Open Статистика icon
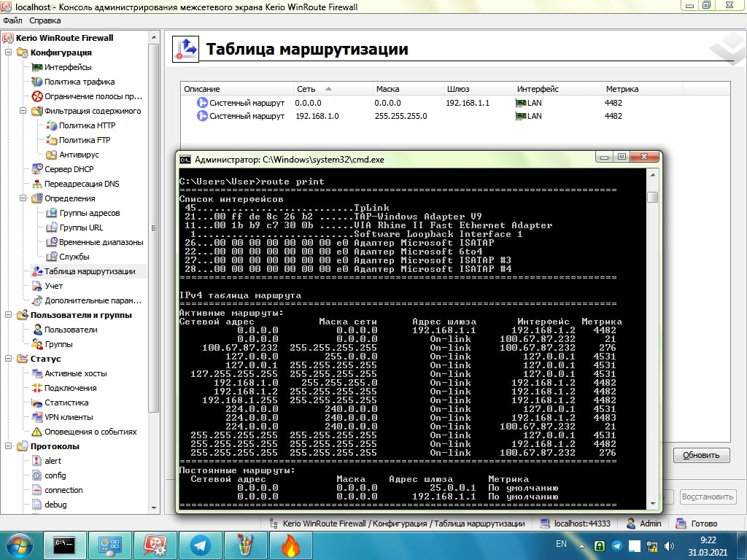 pos(36,402)
